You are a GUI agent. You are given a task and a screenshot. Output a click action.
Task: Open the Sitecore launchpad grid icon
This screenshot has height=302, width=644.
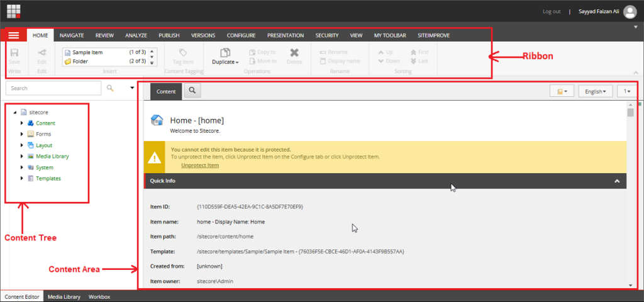(x=14, y=11)
